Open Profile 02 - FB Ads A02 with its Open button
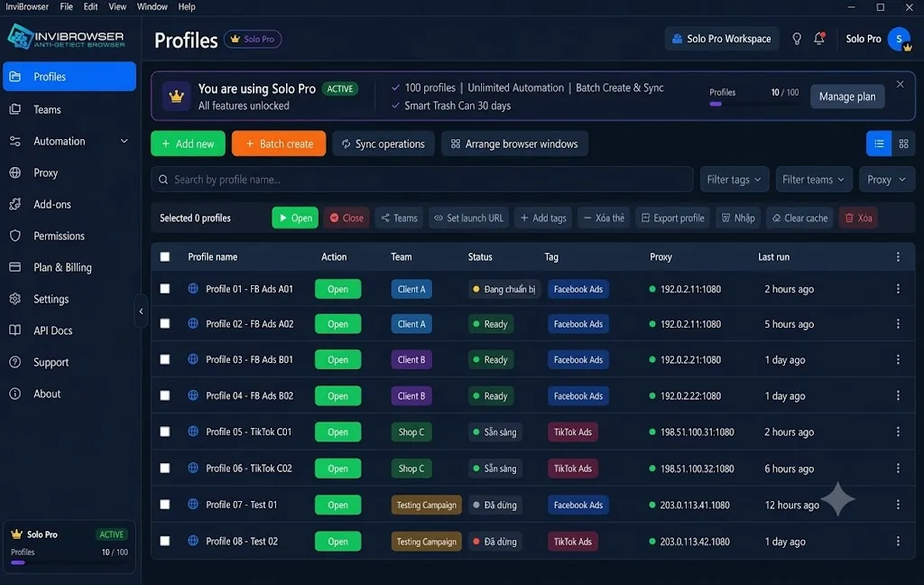This screenshot has height=585, width=924. point(337,324)
